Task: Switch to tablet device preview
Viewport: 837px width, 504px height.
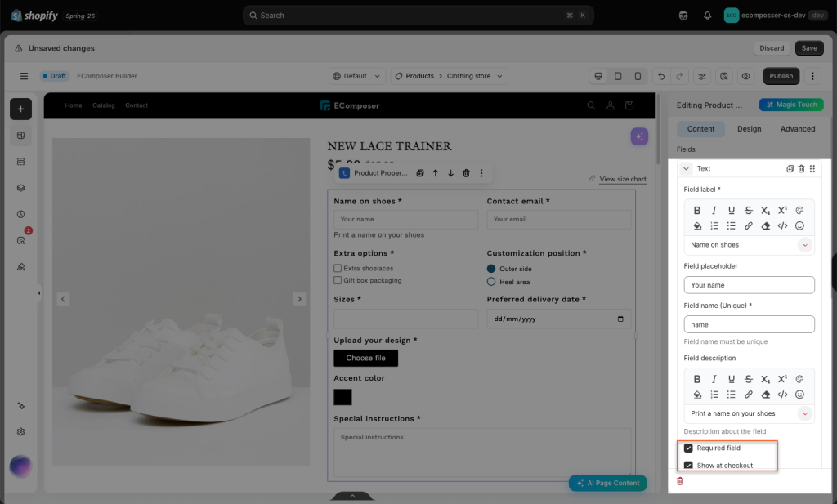Action: point(618,76)
